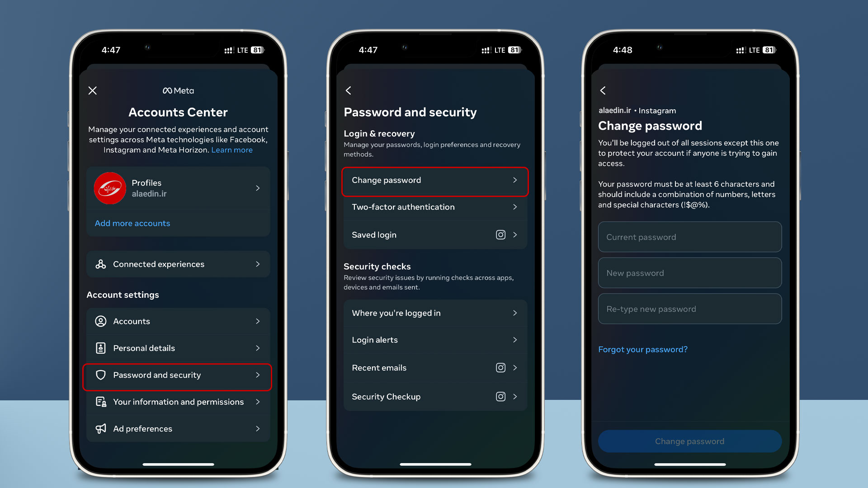This screenshot has height=488, width=868.
Task: Click the Password and security shield icon
Action: [100, 375]
